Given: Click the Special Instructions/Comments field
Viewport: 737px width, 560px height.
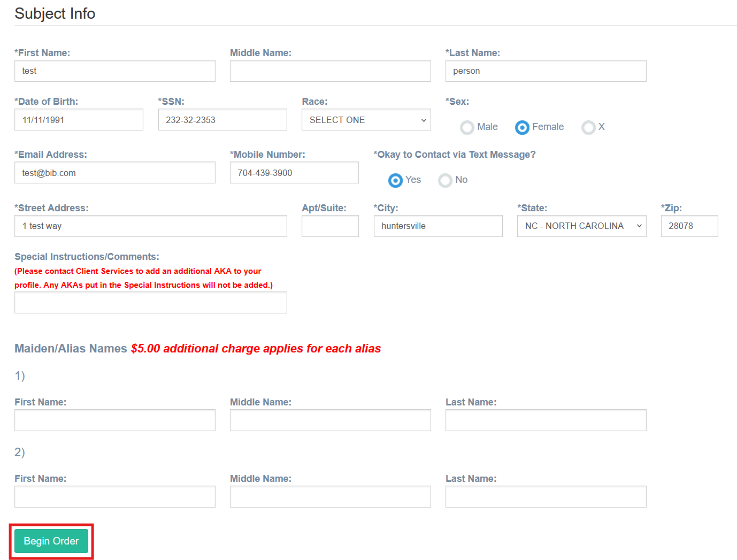Looking at the screenshot, I should pos(151,303).
